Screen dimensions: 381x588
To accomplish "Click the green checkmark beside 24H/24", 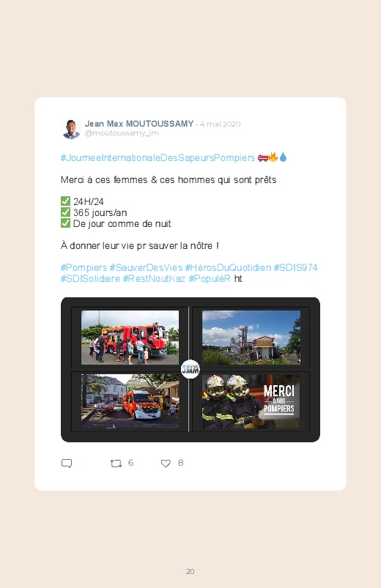I will [65, 201].
